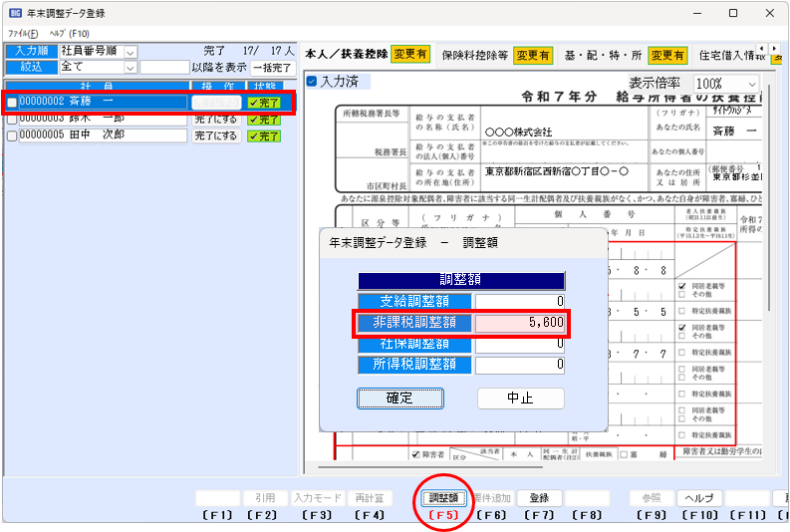Select checkbox for 00000005 田中 次郎
This screenshot has height=532, width=790.
click(12, 135)
